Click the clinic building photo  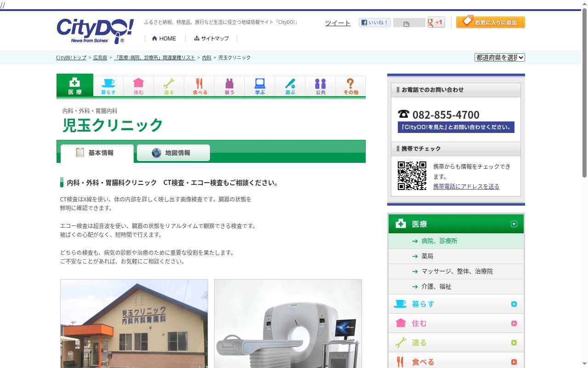point(134,324)
